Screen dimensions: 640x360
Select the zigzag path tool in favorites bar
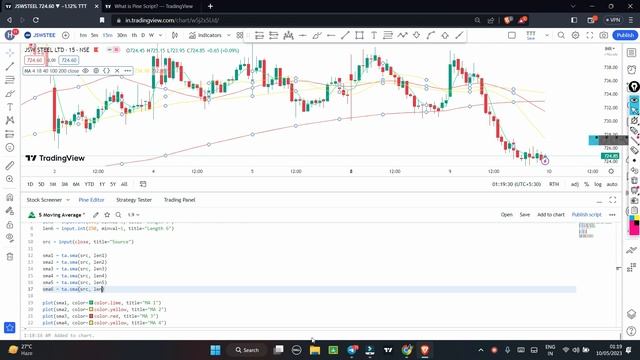pyautogui.click(x=402, y=36)
